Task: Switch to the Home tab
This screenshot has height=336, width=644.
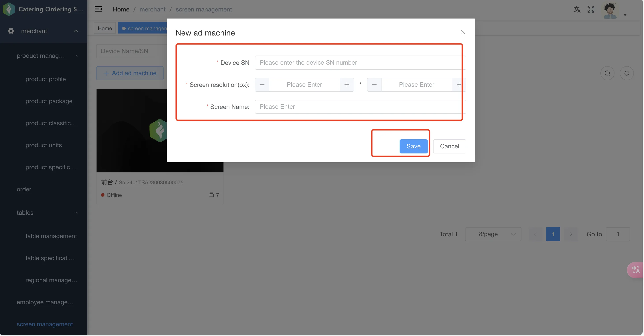Action: (x=105, y=28)
